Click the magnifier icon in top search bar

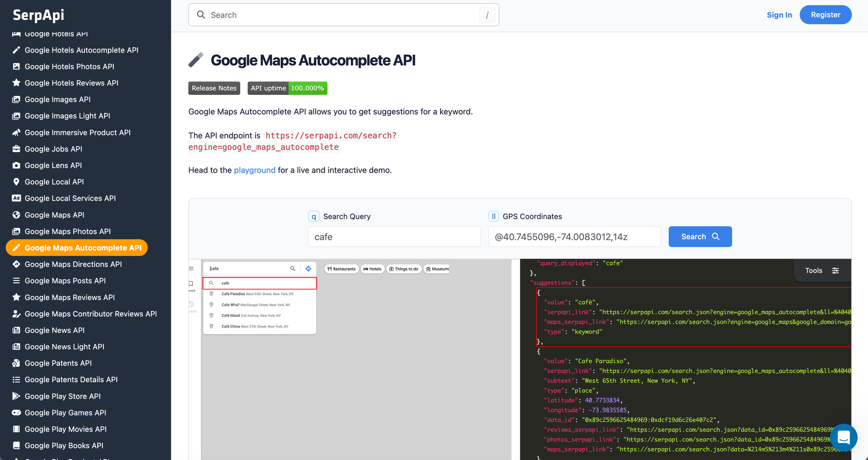[x=201, y=15]
